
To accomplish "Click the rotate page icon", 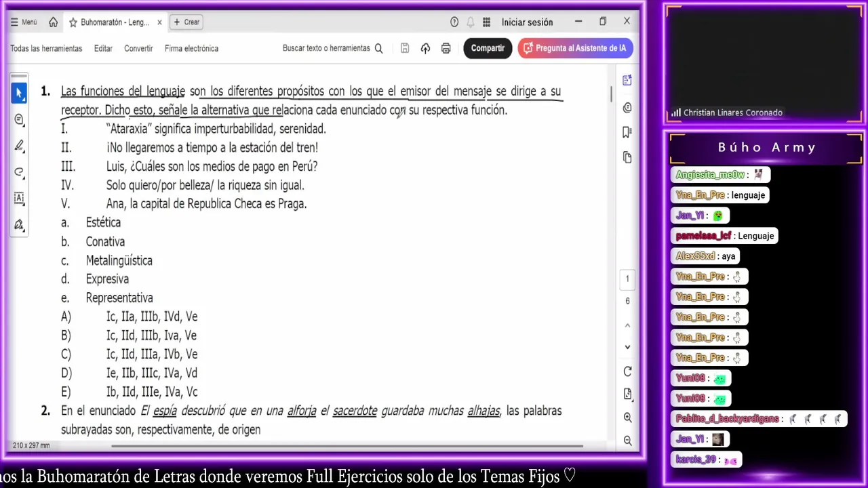I will (627, 371).
